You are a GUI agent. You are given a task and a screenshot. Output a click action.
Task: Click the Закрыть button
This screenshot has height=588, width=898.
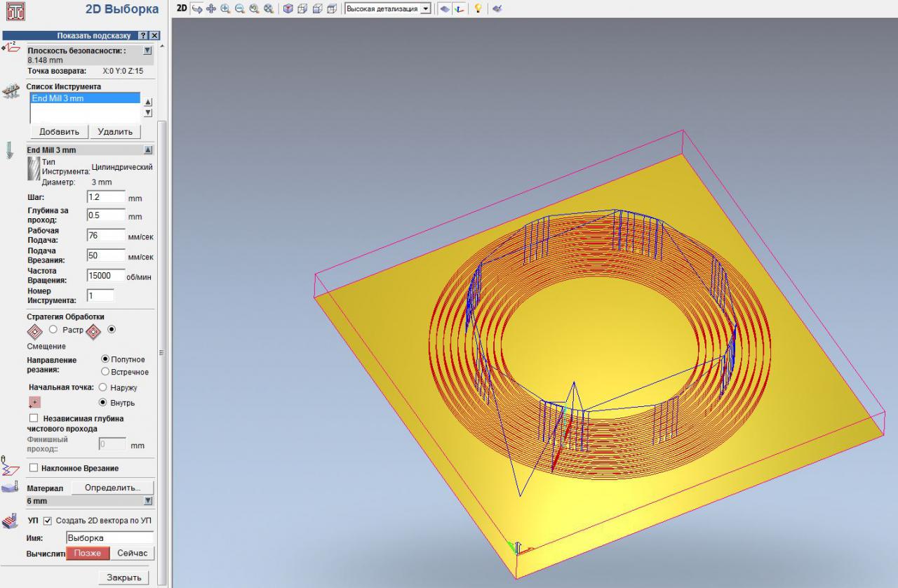point(123,577)
